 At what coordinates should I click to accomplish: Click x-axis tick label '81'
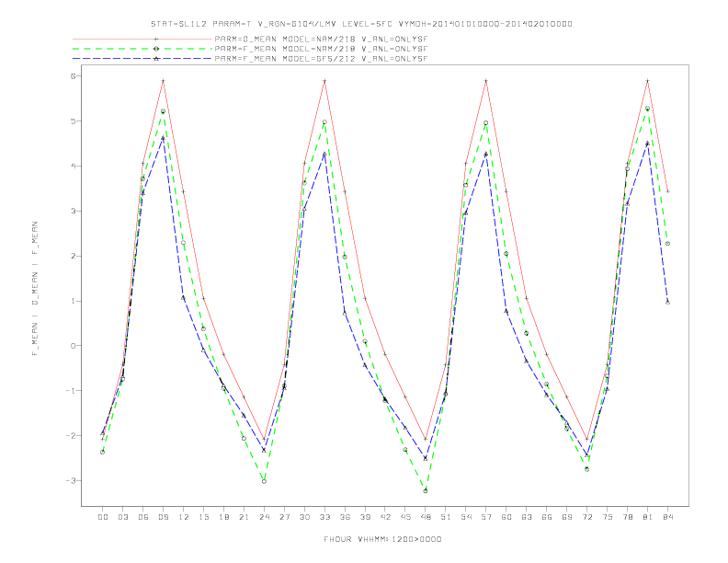click(x=648, y=517)
